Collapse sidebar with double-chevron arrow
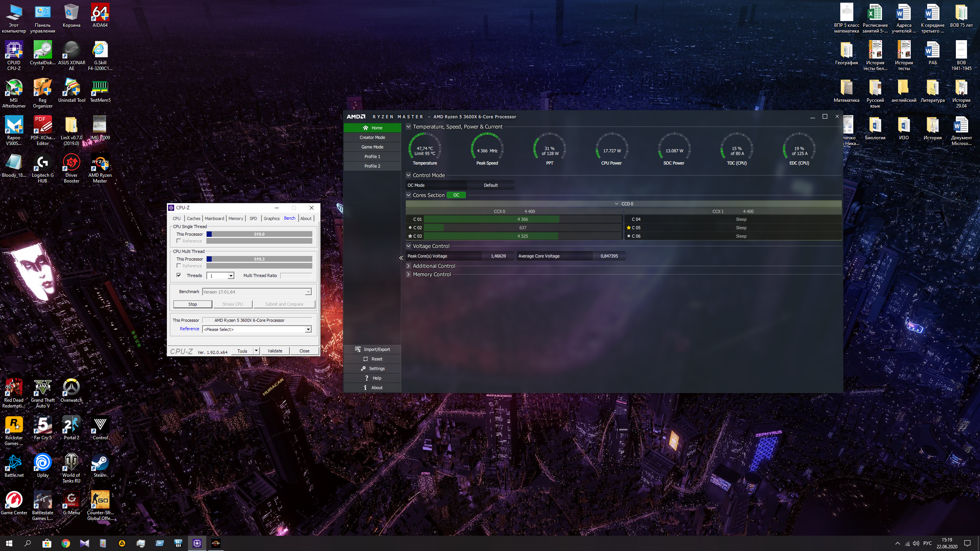Screen dimensions: 980x551 [x=401, y=258]
